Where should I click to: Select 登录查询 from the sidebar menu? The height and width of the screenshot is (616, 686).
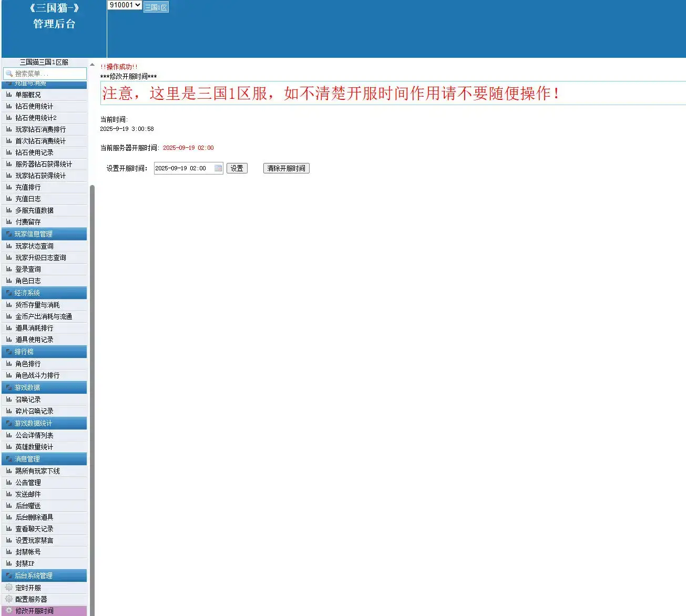pyautogui.click(x=29, y=269)
